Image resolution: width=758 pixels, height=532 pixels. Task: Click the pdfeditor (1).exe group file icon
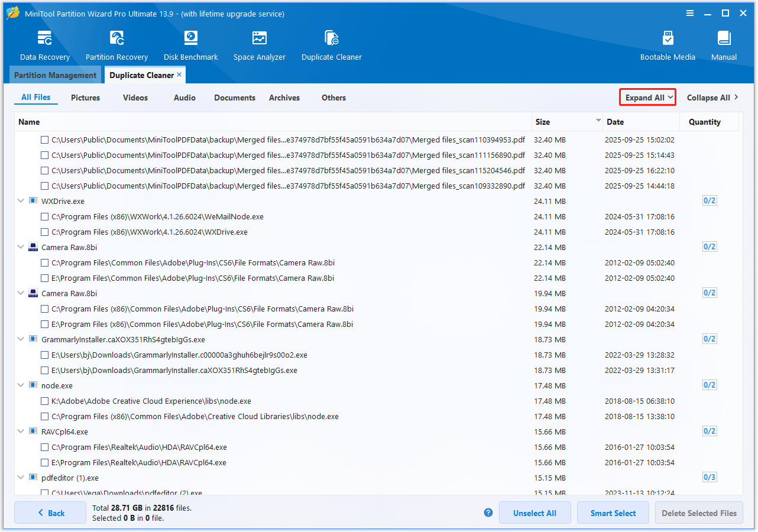tap(33, 478)
